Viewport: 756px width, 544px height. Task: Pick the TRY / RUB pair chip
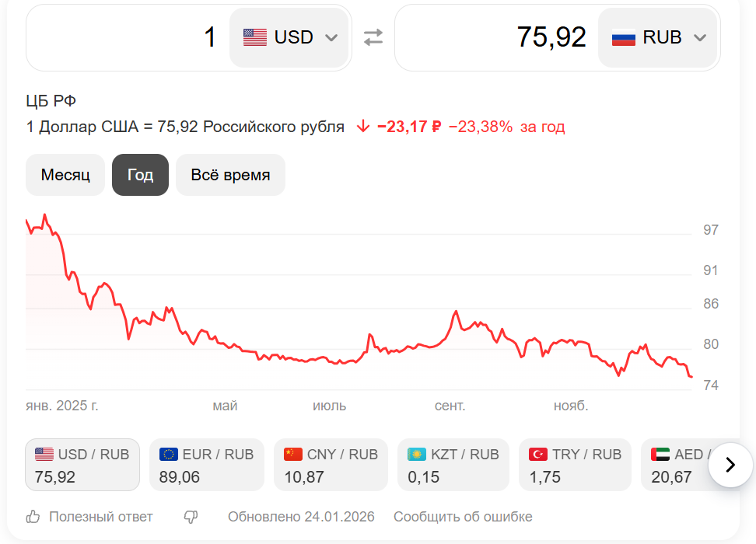pyautogui.click(x=575, y=465)
